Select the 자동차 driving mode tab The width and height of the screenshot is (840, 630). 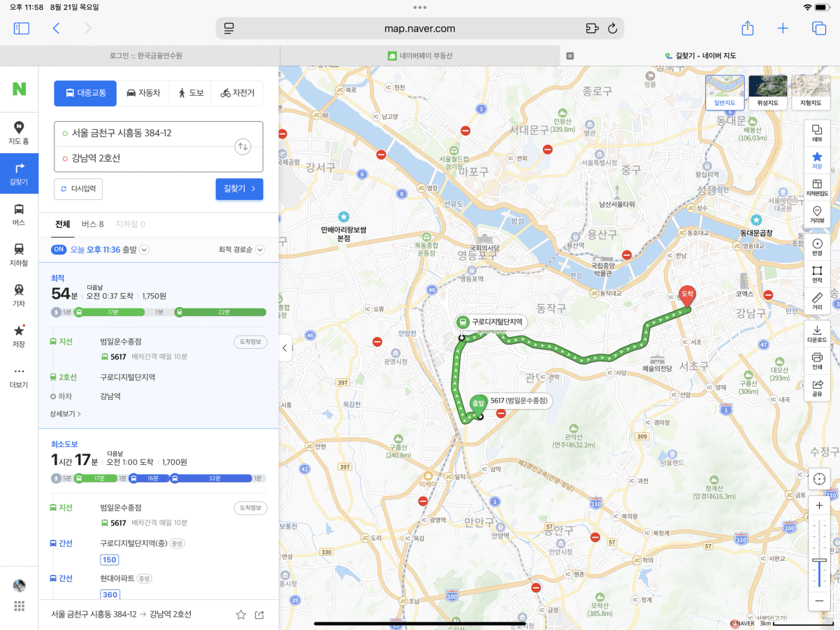[x=143, y=93]
